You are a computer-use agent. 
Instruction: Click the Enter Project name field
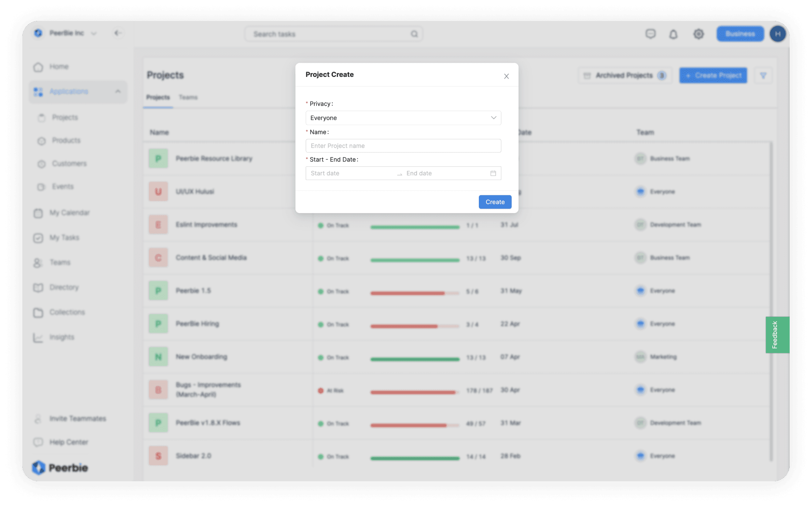point(403,146)
